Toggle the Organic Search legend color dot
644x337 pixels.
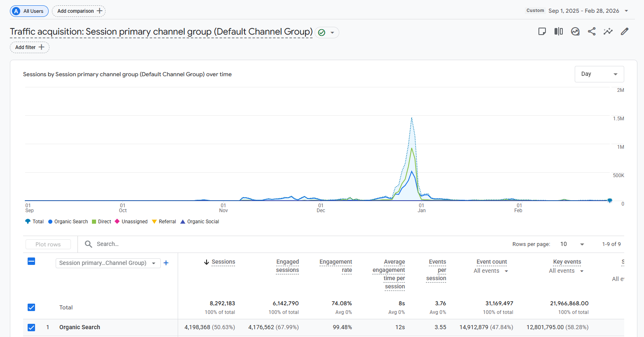tap(50, 222)
